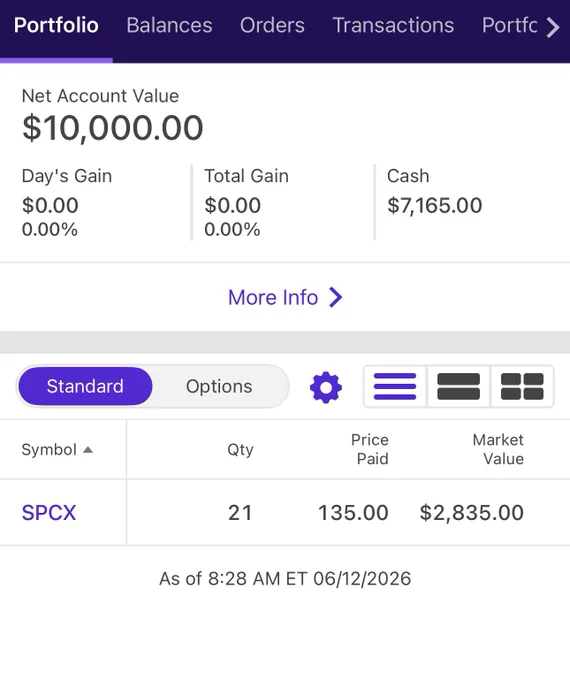
Task: Open the Balances tab
Action: pyautogui.click(x=169, y=25)
